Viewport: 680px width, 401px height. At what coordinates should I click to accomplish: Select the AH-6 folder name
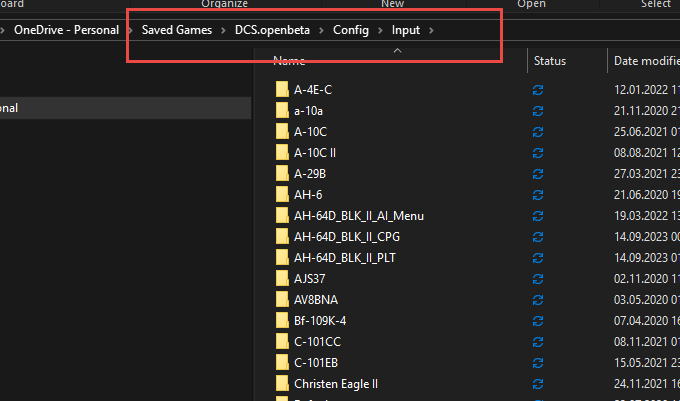click(308, 195)
